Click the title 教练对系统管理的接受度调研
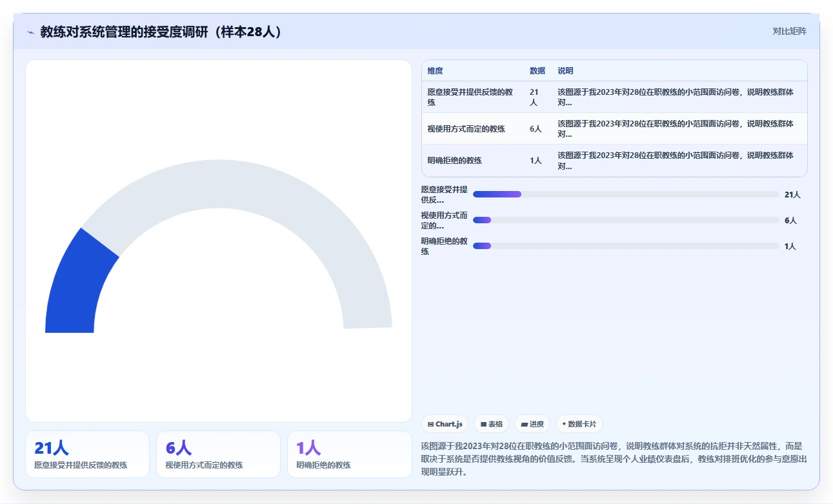833x504 pixels. 161,32
